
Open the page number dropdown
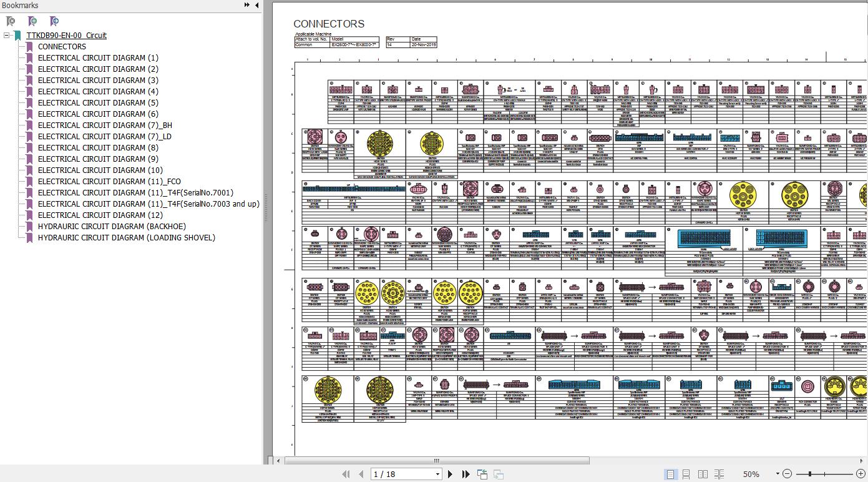[x=437, y=475]
